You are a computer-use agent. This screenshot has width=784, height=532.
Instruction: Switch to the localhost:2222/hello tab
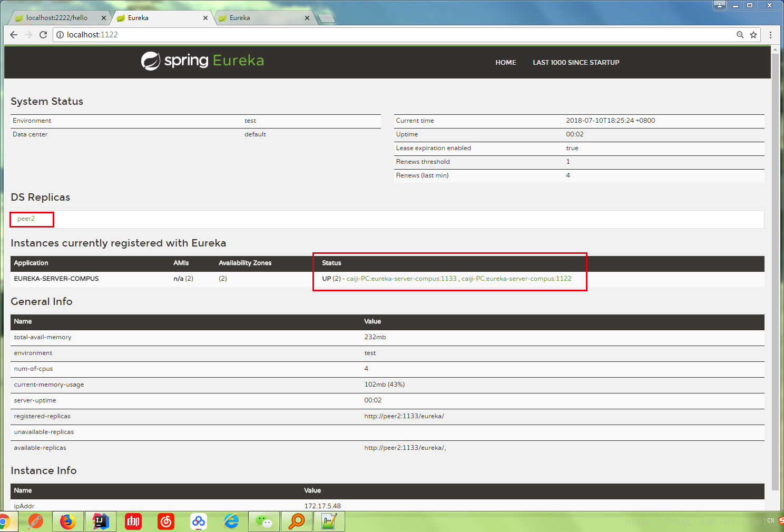point(57,18)
